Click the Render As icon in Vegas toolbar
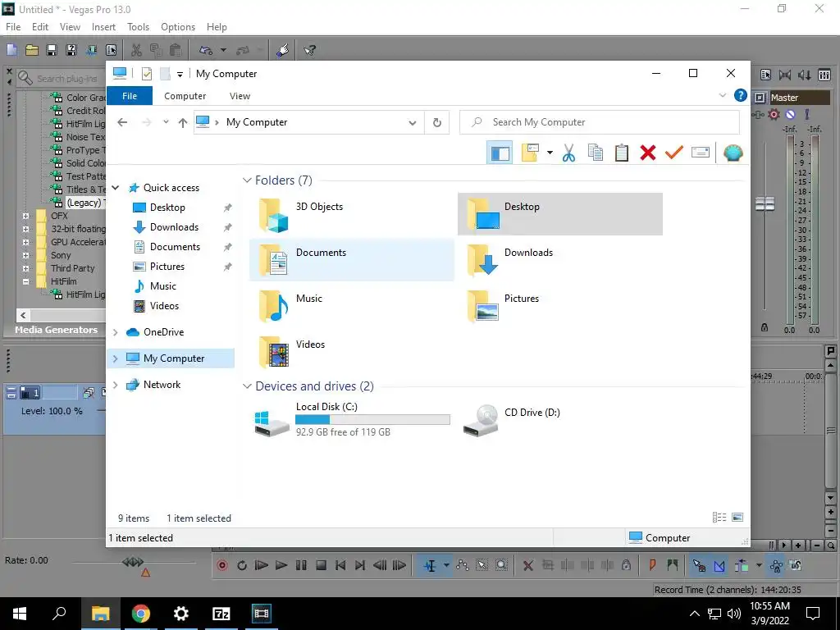The width and height of the screenshot is (840, 630). coord(91,50)
